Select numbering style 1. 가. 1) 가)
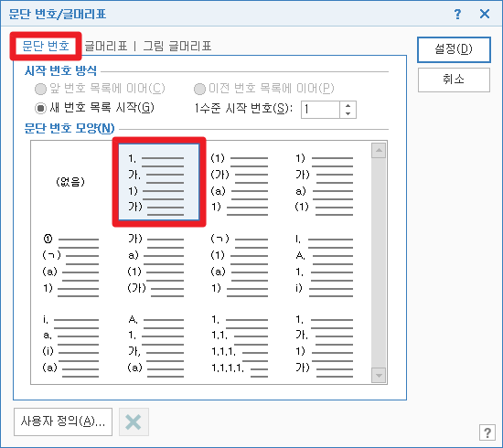The height and width of the screenshot is (448, 503). click(158, 182)
